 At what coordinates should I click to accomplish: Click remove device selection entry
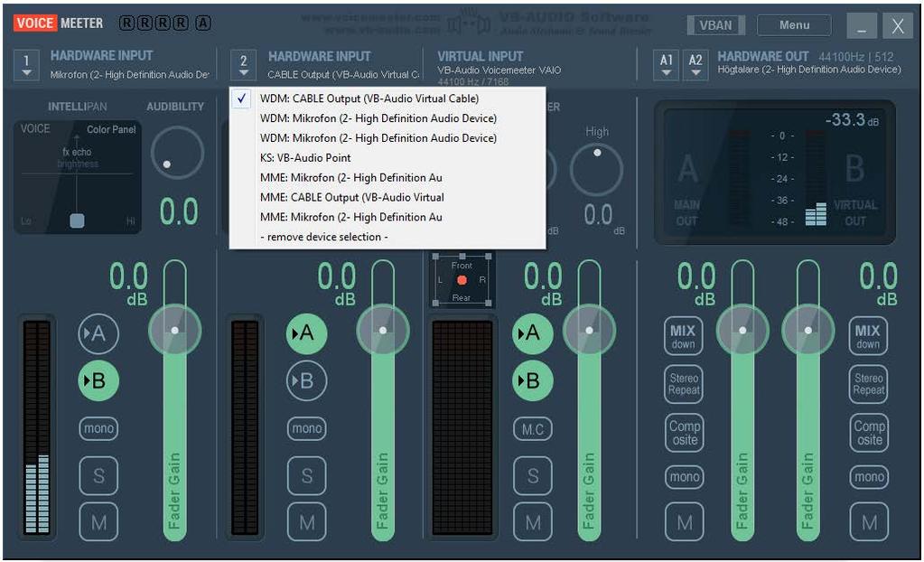coord(387,237)
